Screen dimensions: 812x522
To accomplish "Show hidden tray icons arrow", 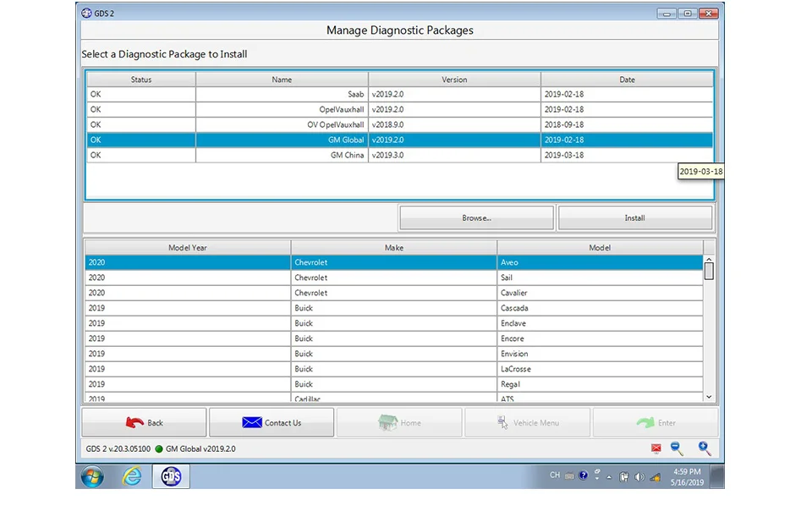I will (x=609, y=477).
